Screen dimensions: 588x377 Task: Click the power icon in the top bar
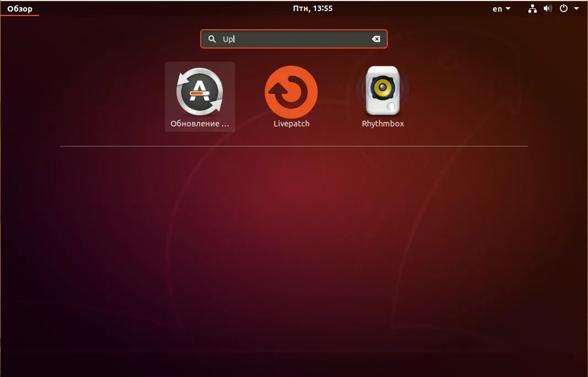pyautogui.click(x=564, y=8)
